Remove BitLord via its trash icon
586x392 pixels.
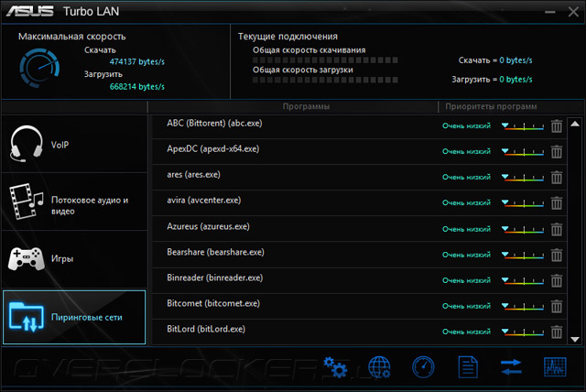point(557,332)
